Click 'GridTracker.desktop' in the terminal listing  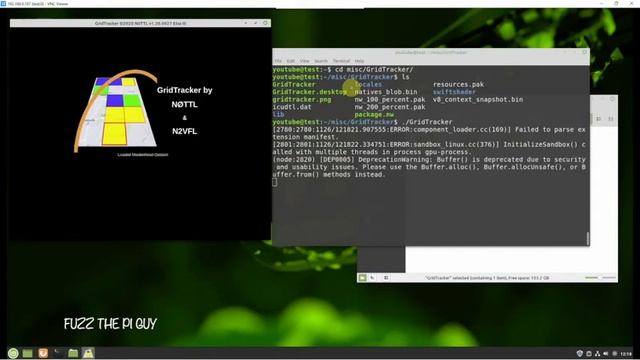coord(309,92)
